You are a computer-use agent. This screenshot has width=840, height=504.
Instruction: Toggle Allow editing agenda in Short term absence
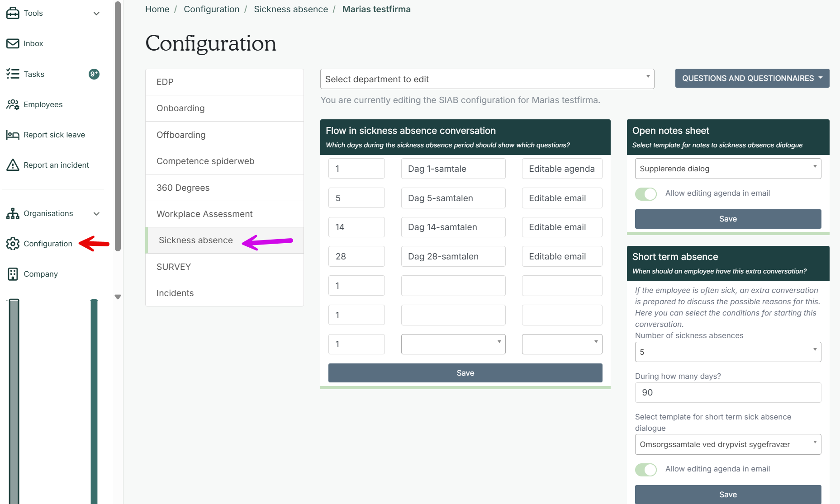click(646, 470)
